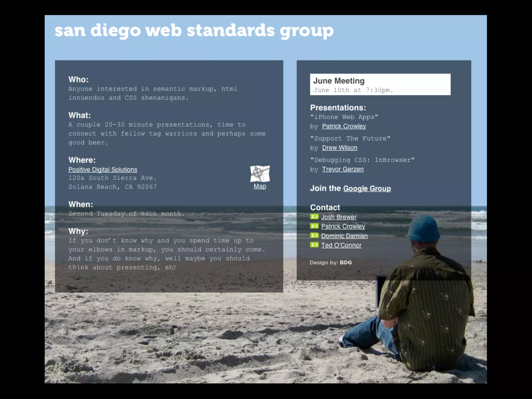This screenshot has height=399, width=532.
Task: Open the Positive Digital Solutions link
Action: (x=103, y=170)
